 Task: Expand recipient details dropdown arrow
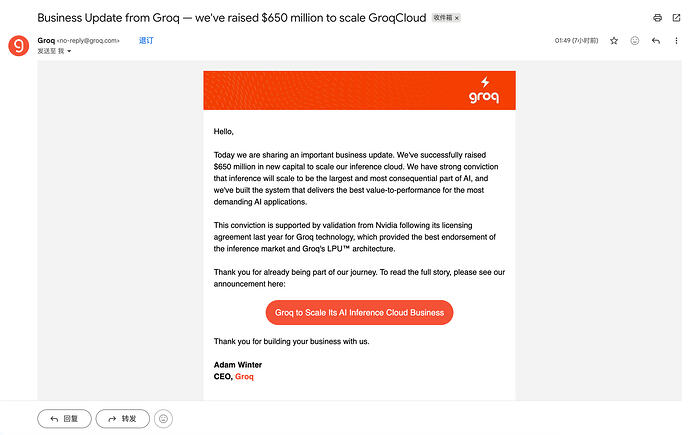point(69,51)
